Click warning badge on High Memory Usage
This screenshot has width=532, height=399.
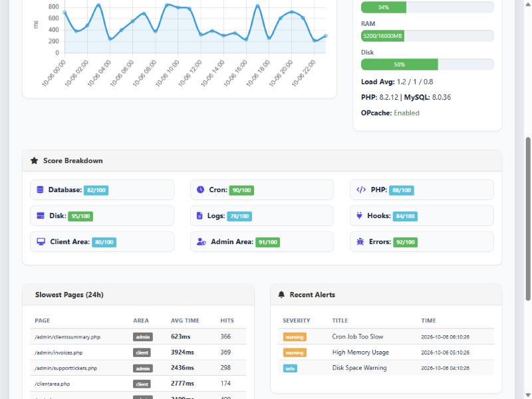[x=295, y=352]
